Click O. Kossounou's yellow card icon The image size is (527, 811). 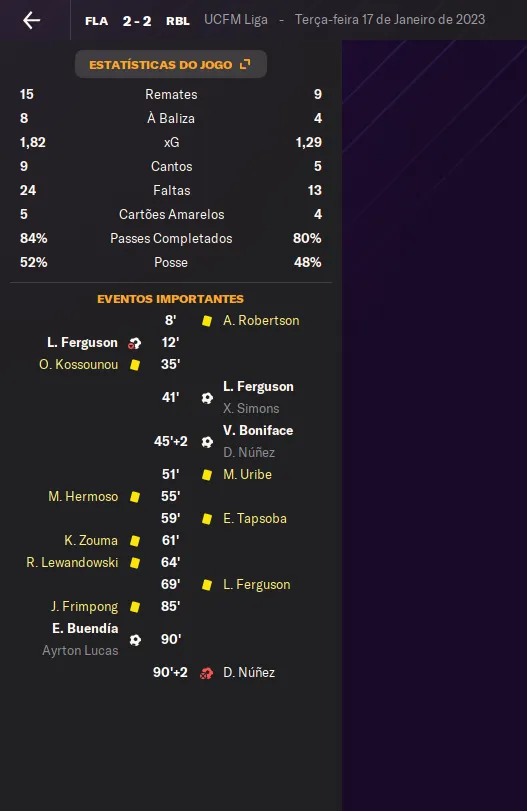(x=134, y=365)
